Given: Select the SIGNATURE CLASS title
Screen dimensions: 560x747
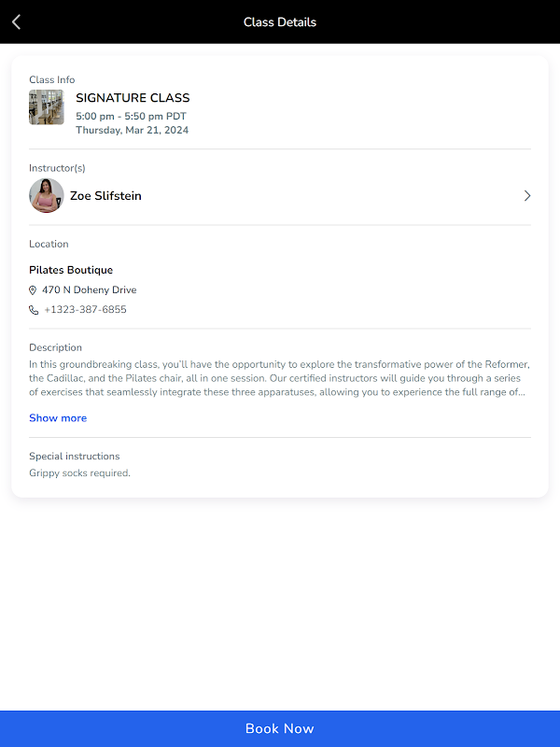Looking at the screenshot, I should [133, 98].
